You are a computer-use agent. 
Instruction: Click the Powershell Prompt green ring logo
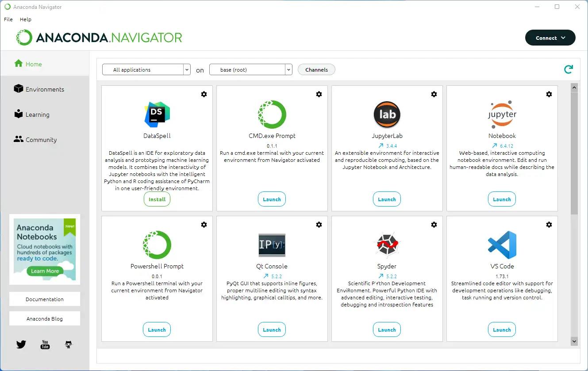pos(157,245)
